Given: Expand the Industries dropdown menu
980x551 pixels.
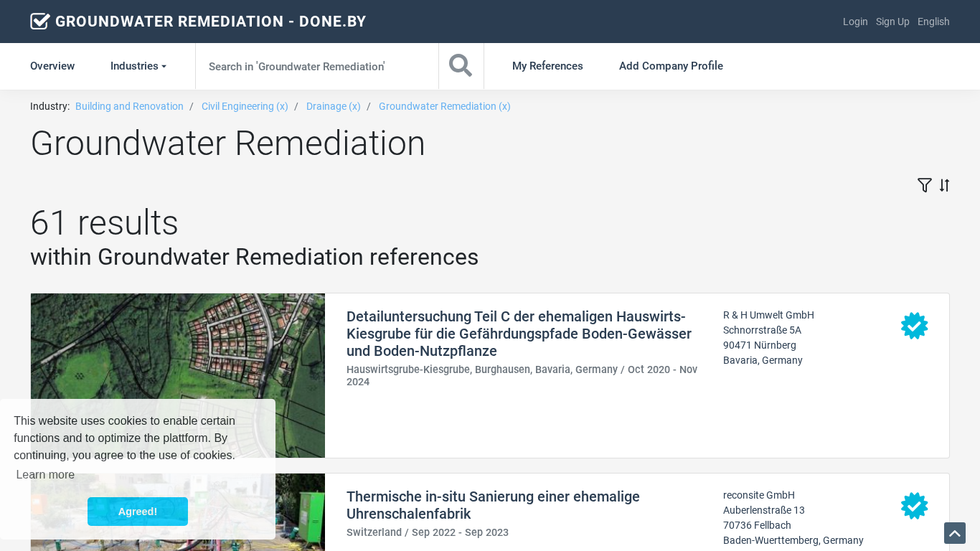Looking at the screenshot, I should click(x=138, y=66).
